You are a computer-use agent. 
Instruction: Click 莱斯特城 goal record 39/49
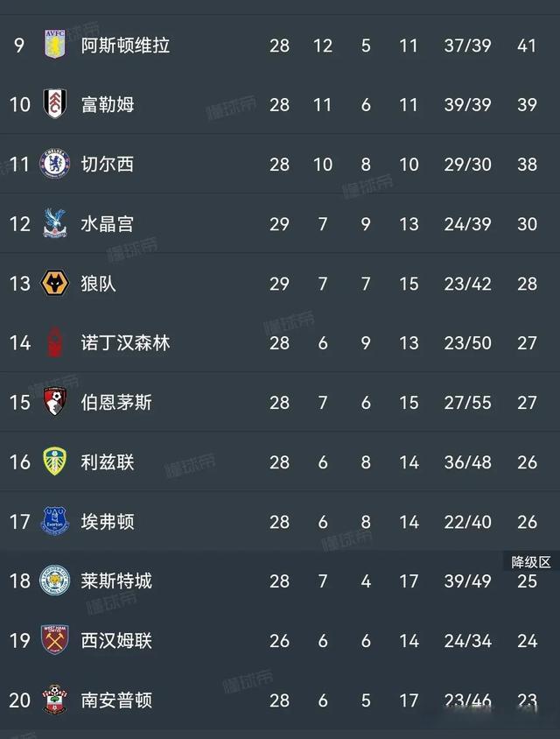point(467,581)
